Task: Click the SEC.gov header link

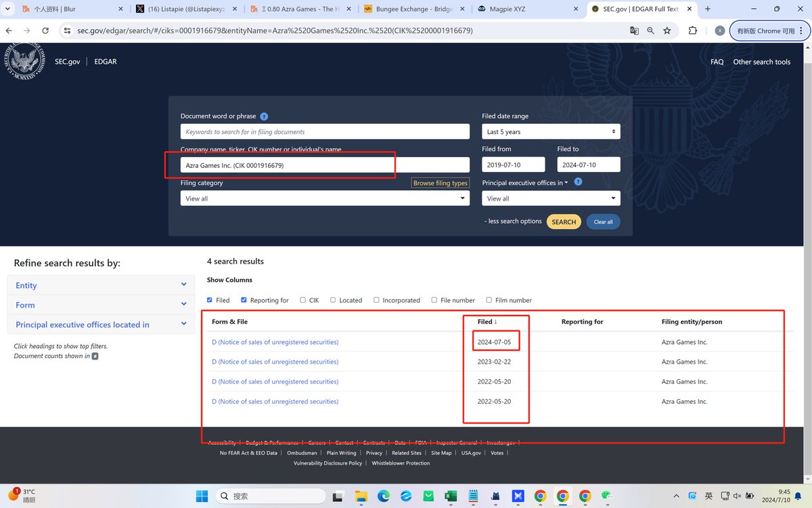Action: pyautogui.click(x=67, y=62)
